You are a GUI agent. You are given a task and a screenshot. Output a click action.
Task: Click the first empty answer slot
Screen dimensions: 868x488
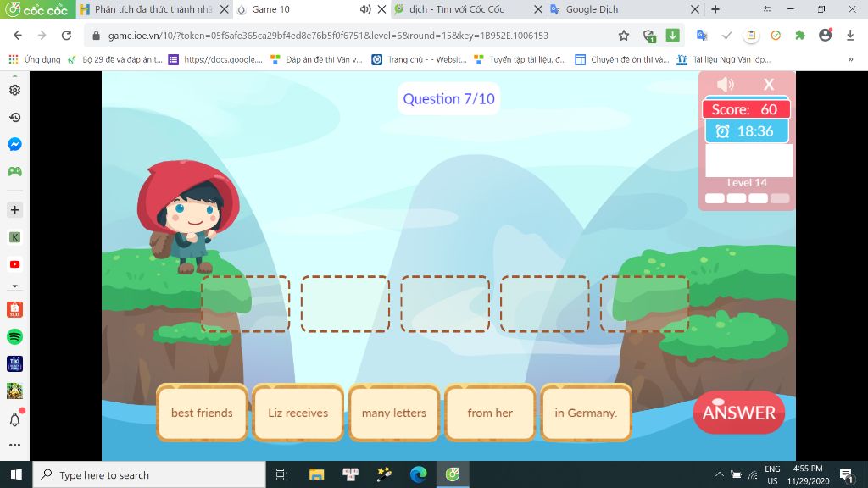click(245, 304)
